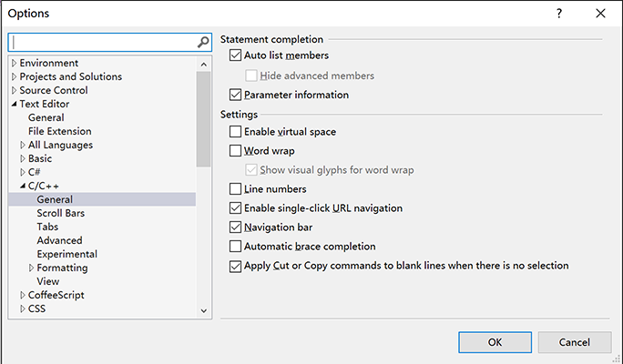Expand the Formatting subnode
Screen dimensions: 623x364
tap(31, 268)
